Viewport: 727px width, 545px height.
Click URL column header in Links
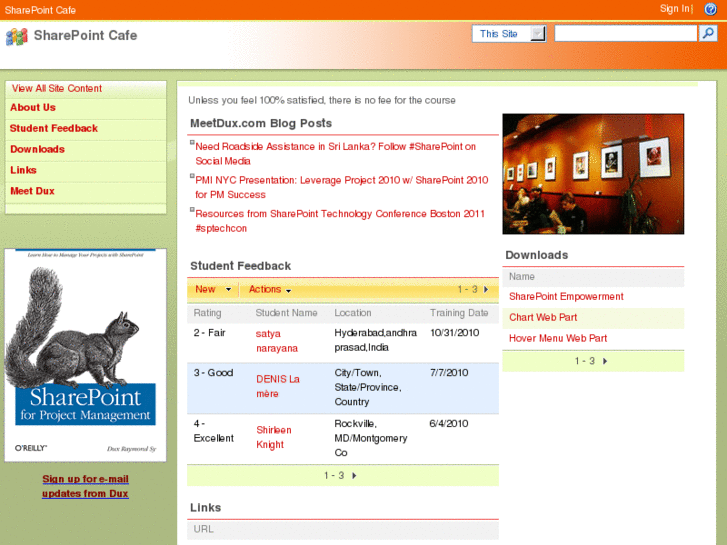click(204, 529)
